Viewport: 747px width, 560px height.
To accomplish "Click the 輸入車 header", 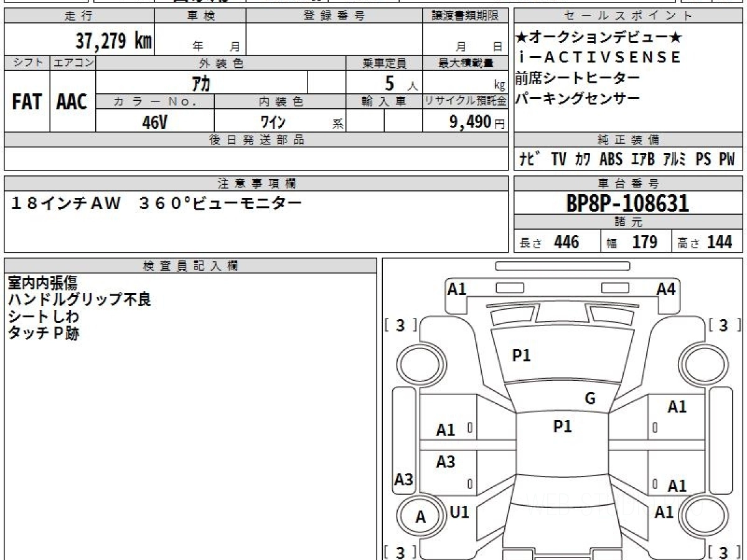I will (x=384, y=101).
